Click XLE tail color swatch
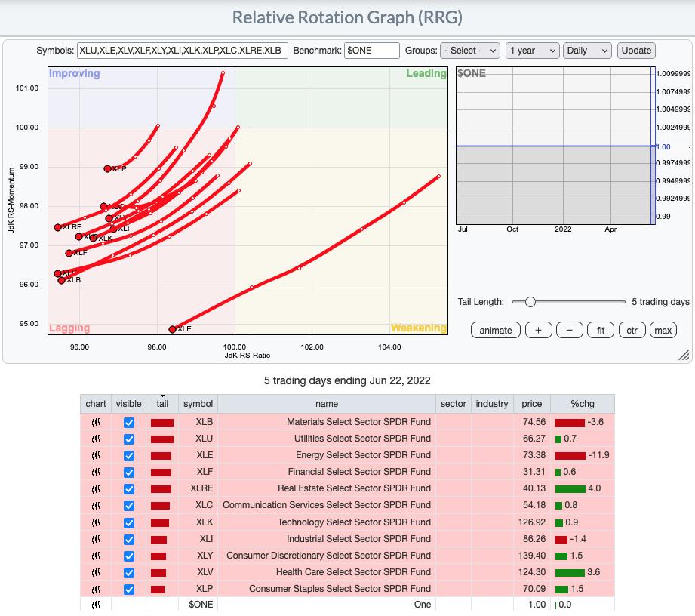This screenshot has width=695, height=616. click(161, 456)
